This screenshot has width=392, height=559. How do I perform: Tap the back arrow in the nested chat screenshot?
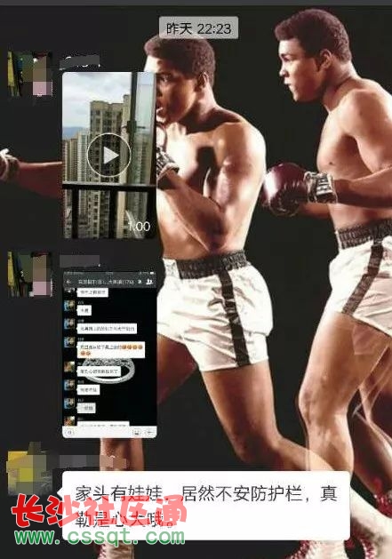(68, 282)
